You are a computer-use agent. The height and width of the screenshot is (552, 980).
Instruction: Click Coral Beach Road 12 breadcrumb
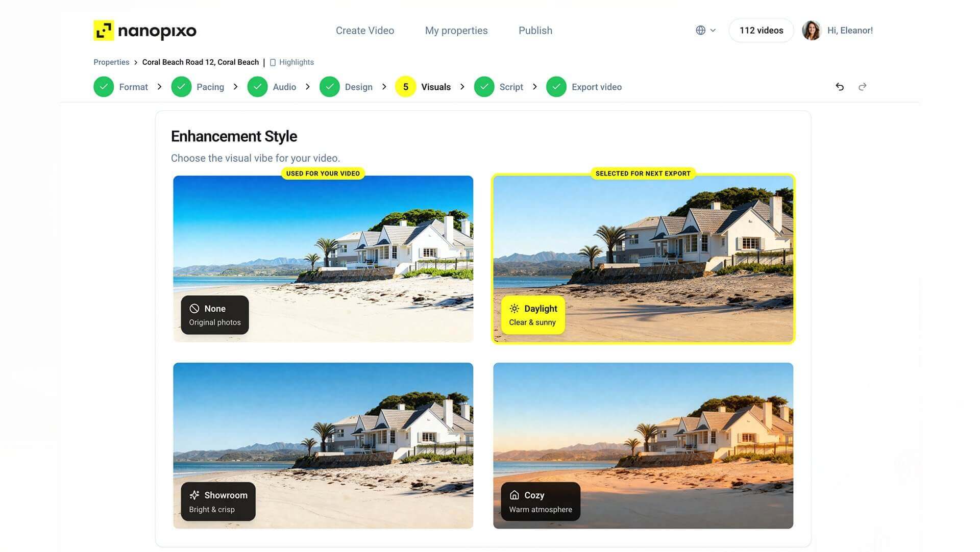click(200, 62)
